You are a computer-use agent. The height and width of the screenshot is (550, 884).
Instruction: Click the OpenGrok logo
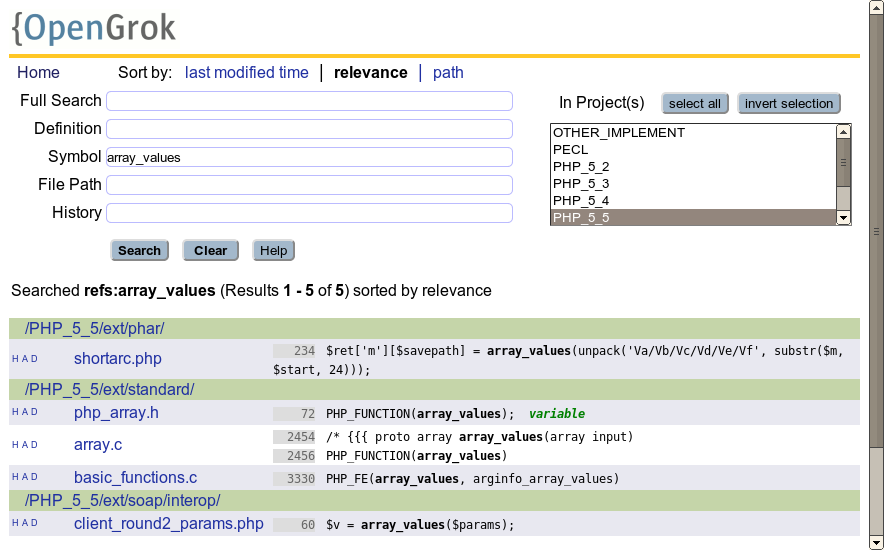click(x=94, y=28)
